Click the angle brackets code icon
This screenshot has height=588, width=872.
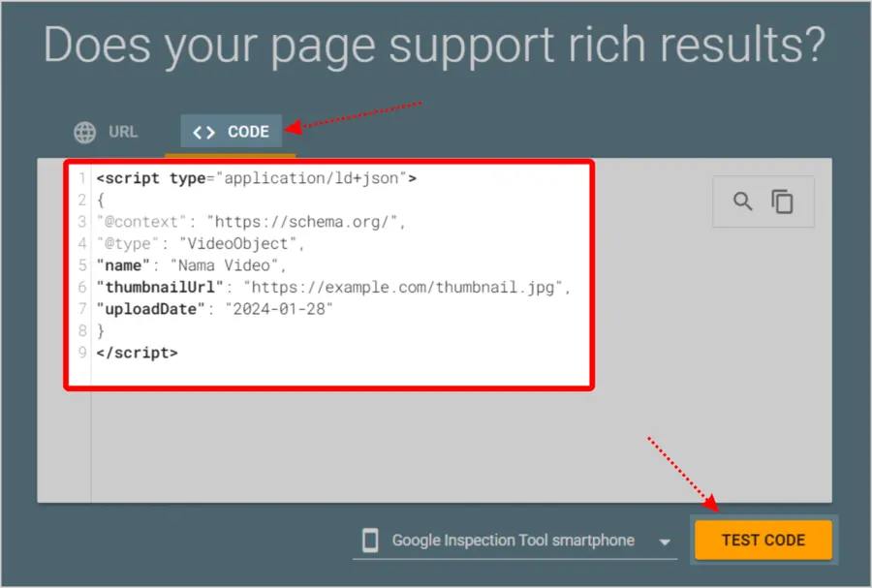point(203,133)
